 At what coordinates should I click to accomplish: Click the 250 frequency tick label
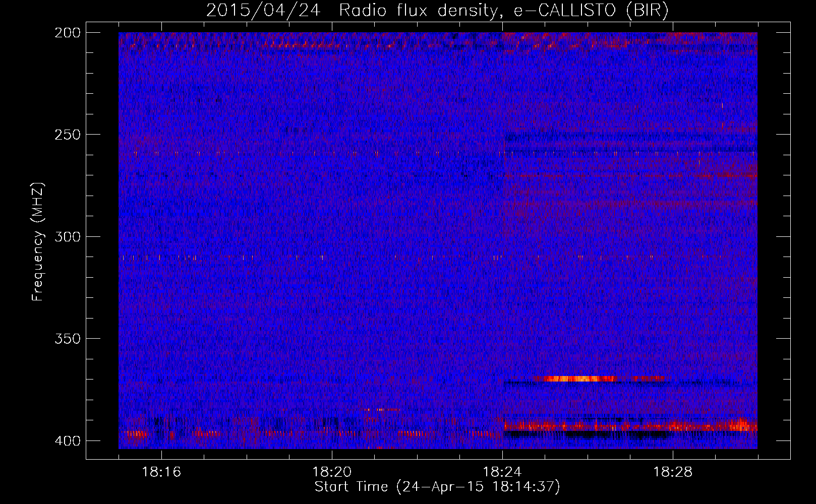(x=67, y=135)
